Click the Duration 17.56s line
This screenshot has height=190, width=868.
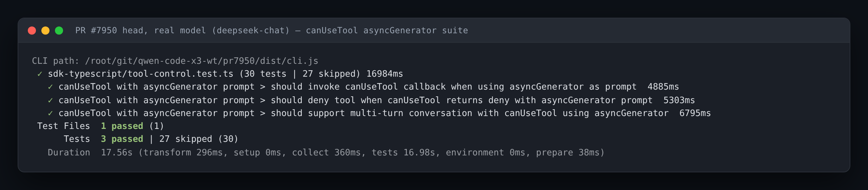tap(326, 153)
